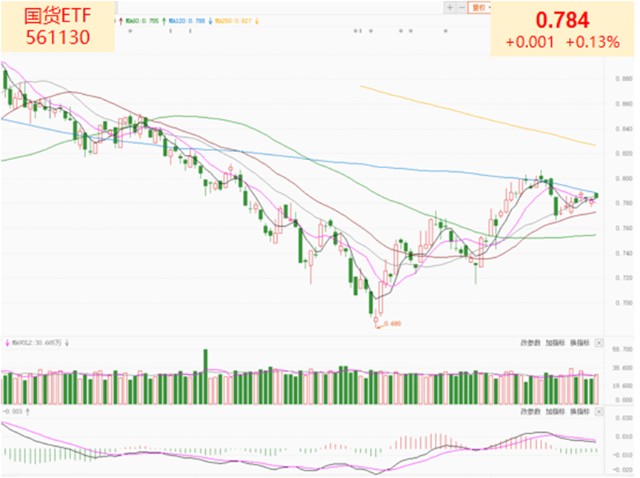Click 换指标 in the MACD panel
The width and height of the screenshot is (640, 478).
[x=580, y=411]
